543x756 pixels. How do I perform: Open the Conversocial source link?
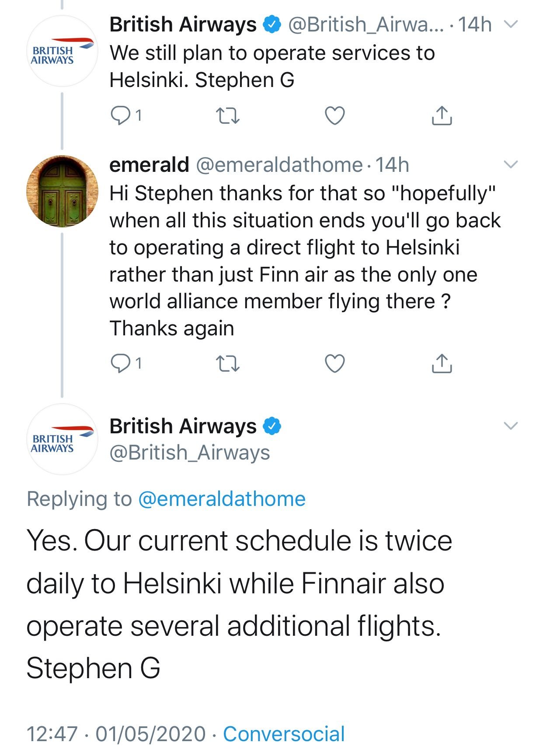284,734
